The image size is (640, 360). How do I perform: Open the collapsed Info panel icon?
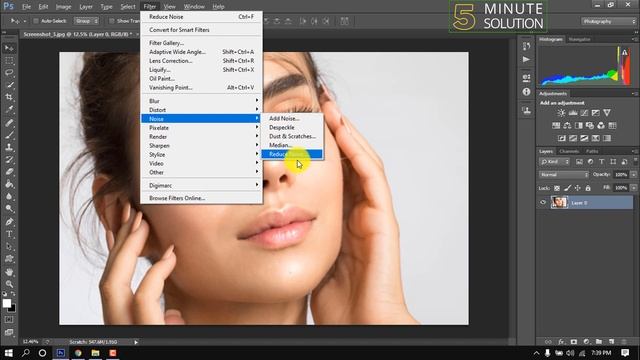coord(526,92)
